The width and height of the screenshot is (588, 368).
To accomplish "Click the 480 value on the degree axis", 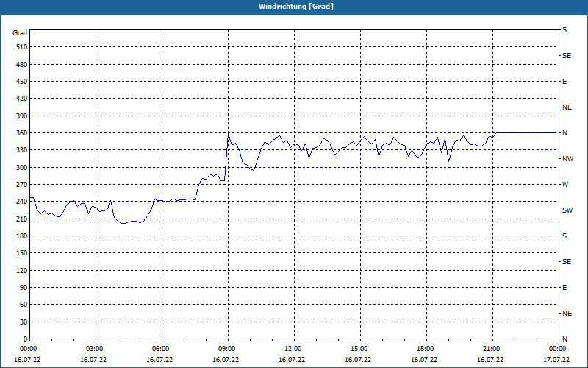I will [x=21, y=64].
